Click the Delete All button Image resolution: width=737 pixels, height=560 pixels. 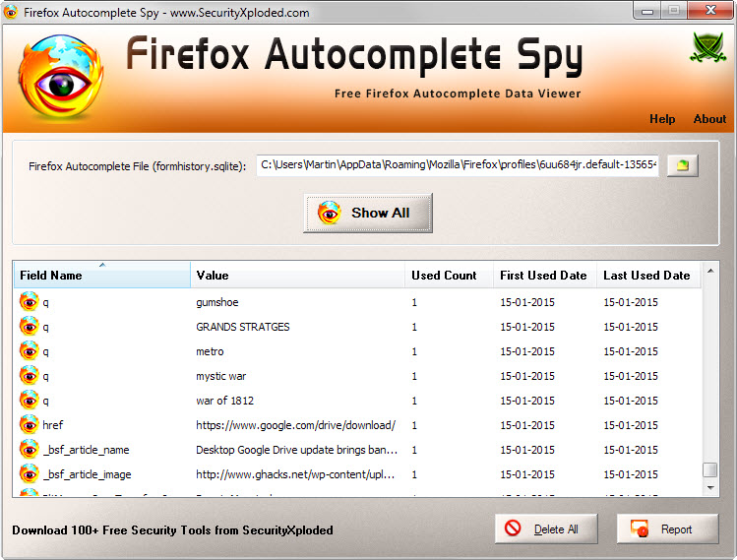tap(546, 529)
